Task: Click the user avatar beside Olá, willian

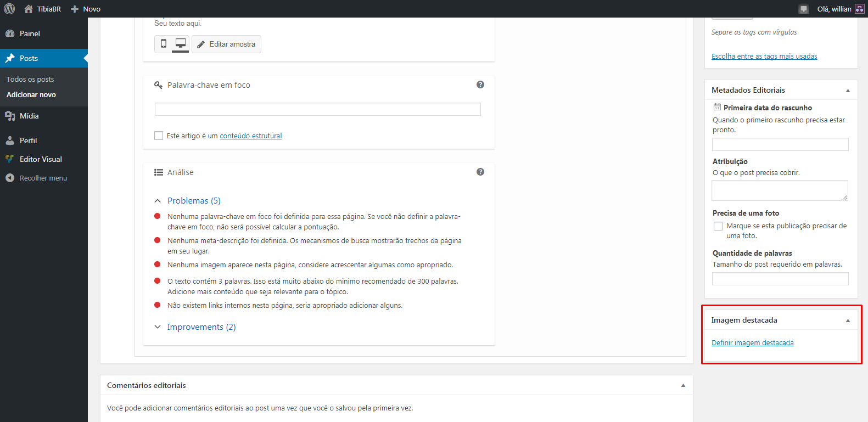Action: 859,9
